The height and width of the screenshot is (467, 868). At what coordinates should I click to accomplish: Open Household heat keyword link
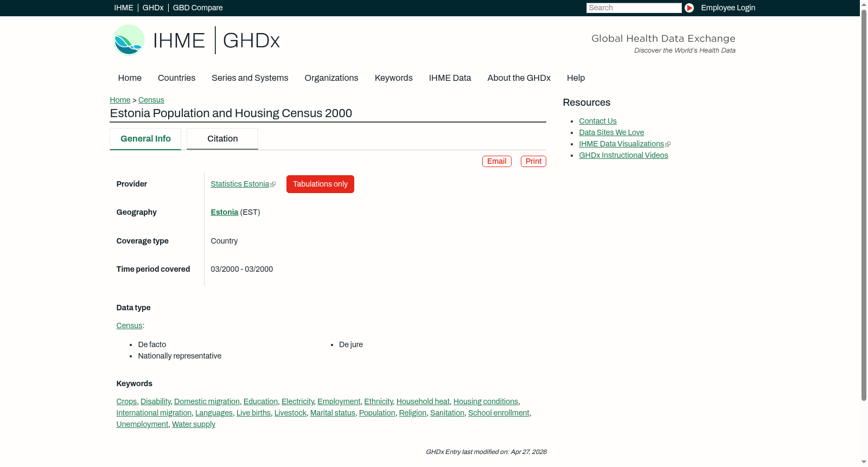423,401
